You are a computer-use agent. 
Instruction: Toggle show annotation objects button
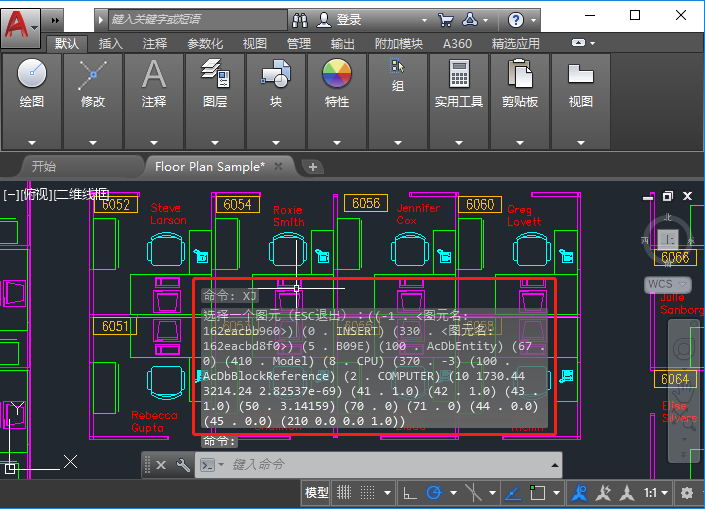[x=579, y=493]
